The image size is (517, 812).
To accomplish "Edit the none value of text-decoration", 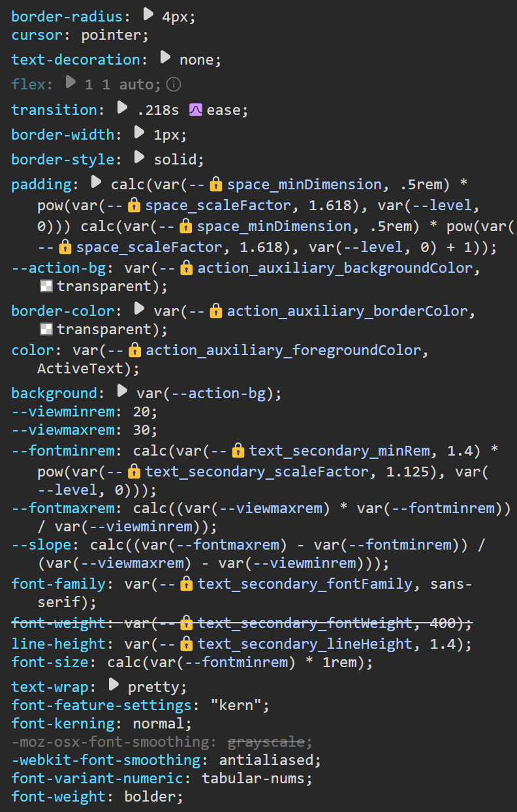I will pyautogui.click(x=196, y=59).
